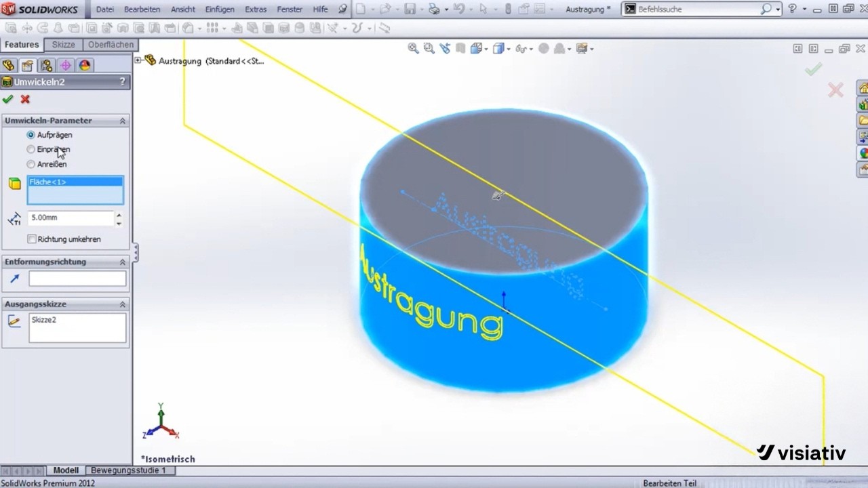868x488 pixels.
Task: Cancel Umwickeln2 with the red X
Action: 25,99
